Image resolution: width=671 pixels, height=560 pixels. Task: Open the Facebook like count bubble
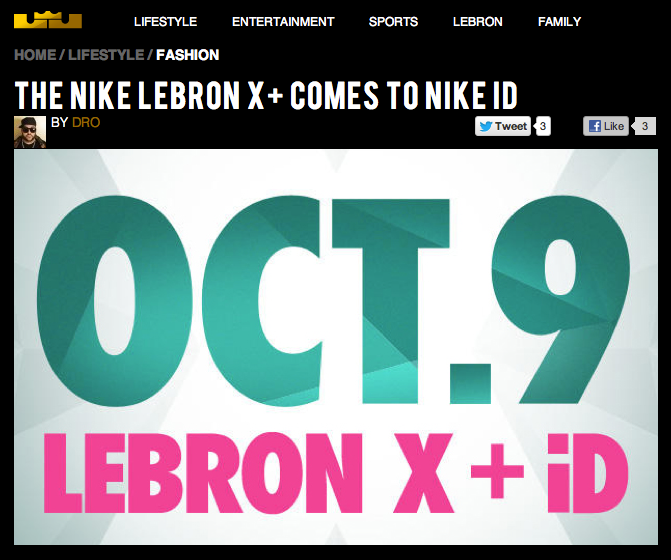click(x=644, y=126)
